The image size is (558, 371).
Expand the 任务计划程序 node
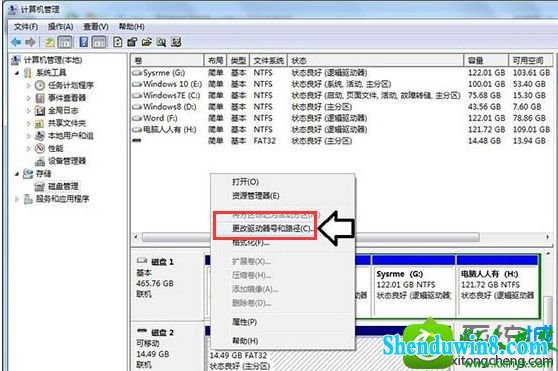point(29,85)
